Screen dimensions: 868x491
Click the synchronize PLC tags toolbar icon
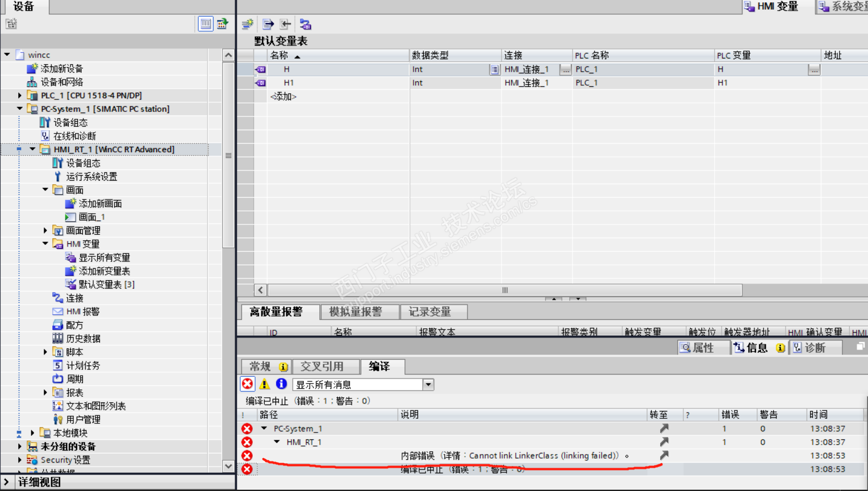click(306, 24)
